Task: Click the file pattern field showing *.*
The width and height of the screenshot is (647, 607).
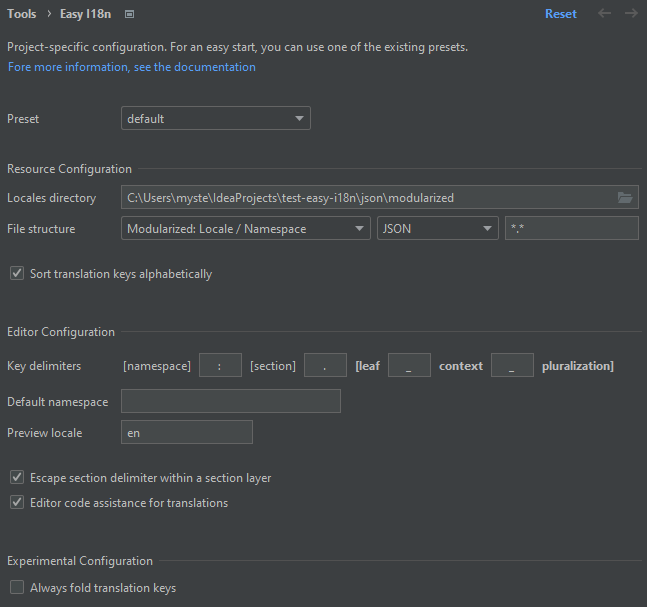Action: point(571,229)
